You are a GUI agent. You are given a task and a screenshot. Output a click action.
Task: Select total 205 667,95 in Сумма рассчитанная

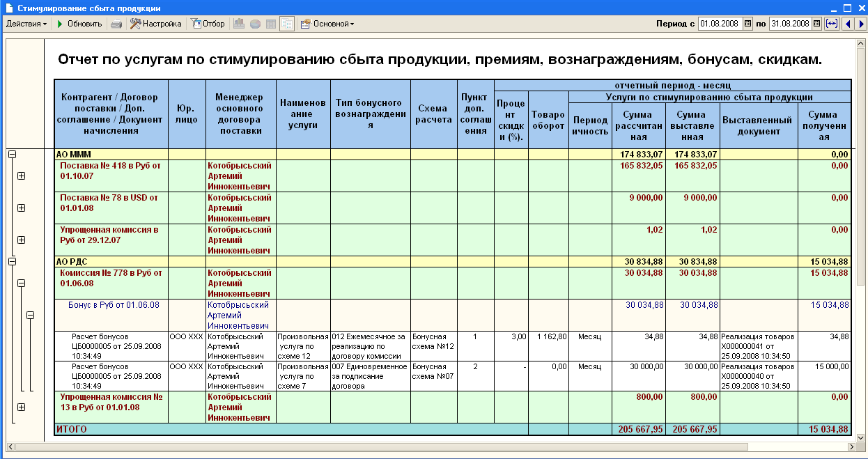[x=639, y=430]
